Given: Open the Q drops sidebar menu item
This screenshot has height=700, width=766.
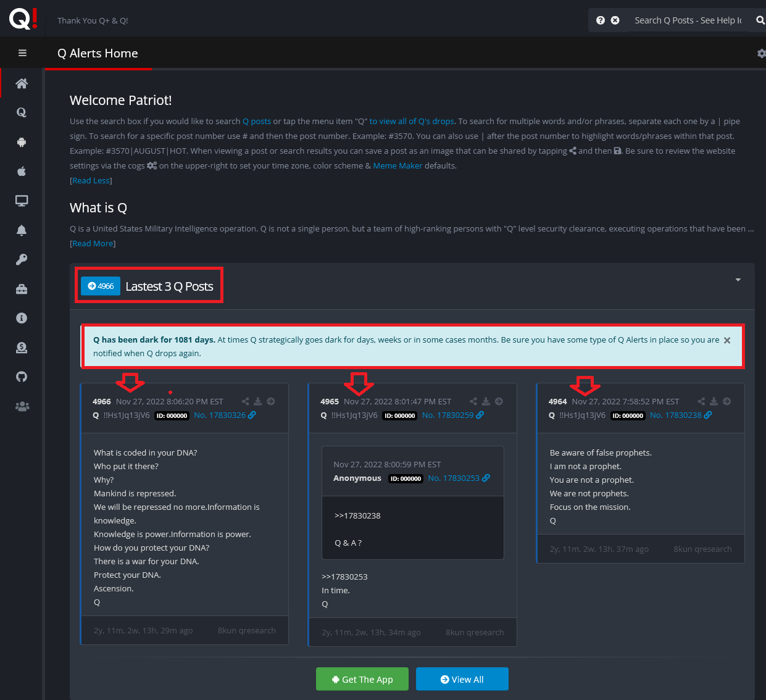Looking at the screenshot, I should click(x=22, y=112).
